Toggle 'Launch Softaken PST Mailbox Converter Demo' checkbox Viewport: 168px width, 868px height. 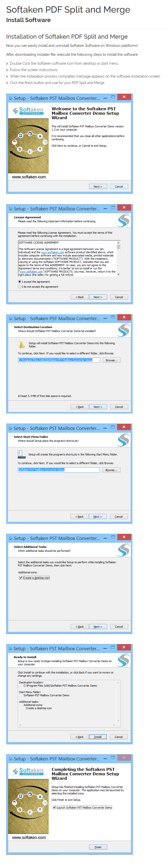point(54,807)
